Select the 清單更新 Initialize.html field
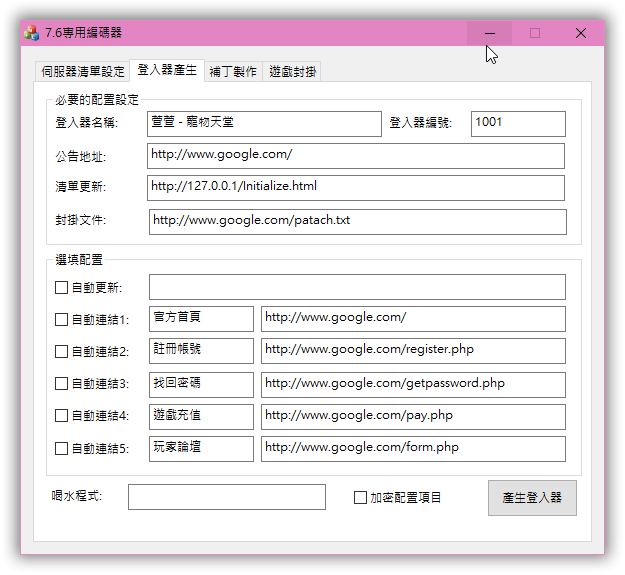625x575 pixels. coord(356,188)
